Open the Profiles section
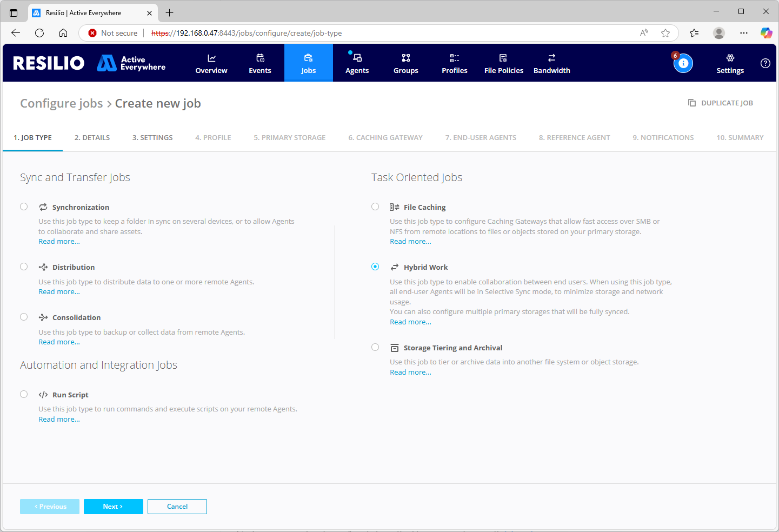 click(454, 63)
